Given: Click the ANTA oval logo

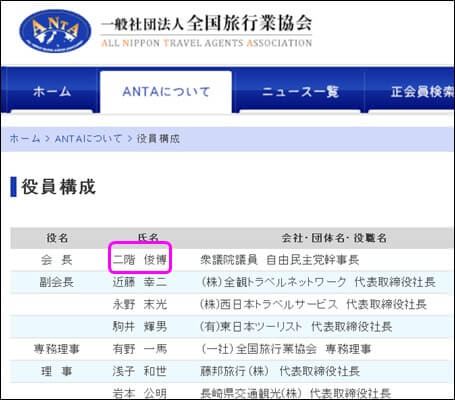Looking at the screenshot, I should [55, 31].
